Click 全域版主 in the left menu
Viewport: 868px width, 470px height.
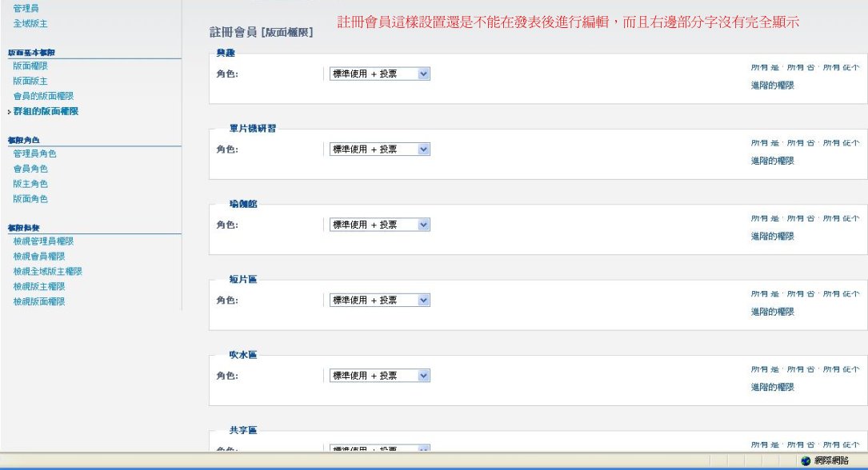tap(30, 24)
